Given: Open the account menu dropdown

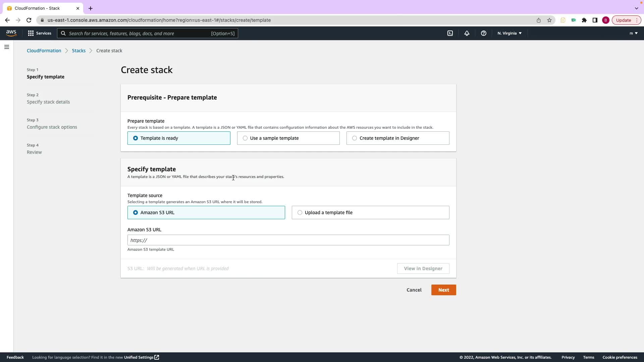Looking at the screenshot, I should pyautogui.click(x=633, y=33).
